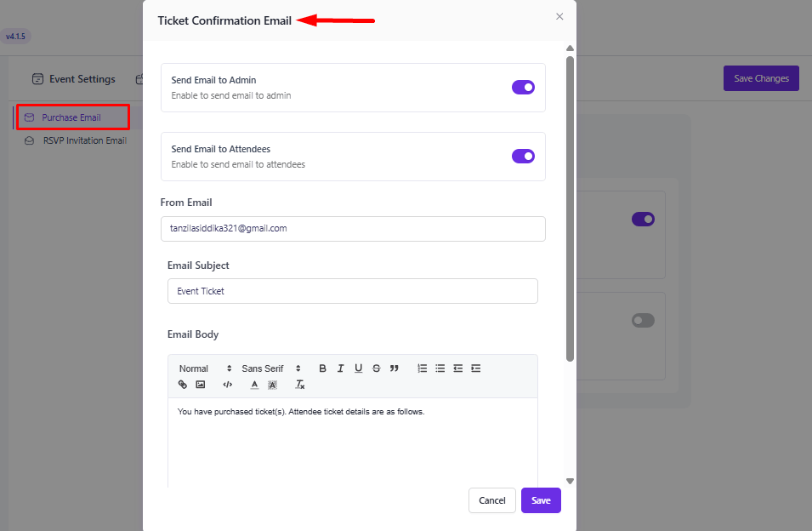The image size is (812, 531).
Task: Toggle bold formatting in email body editor
Action: pos(322,368)
